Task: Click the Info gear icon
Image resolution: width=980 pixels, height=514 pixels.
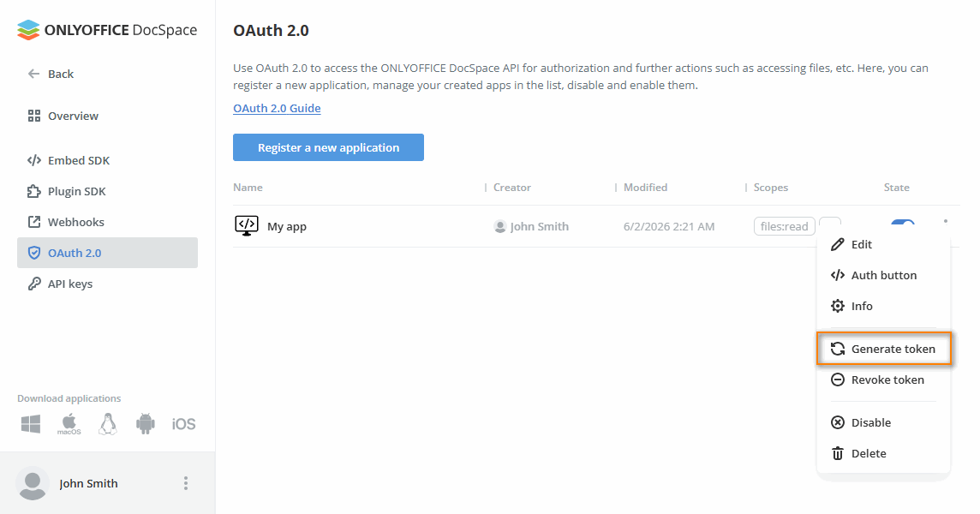Action: click(x=838, y=306)
